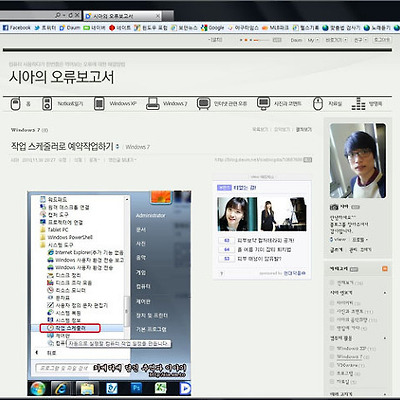400x400 pixels.
Task: Open the Windows XP category in blog menu
Action: tap(116, 104)
